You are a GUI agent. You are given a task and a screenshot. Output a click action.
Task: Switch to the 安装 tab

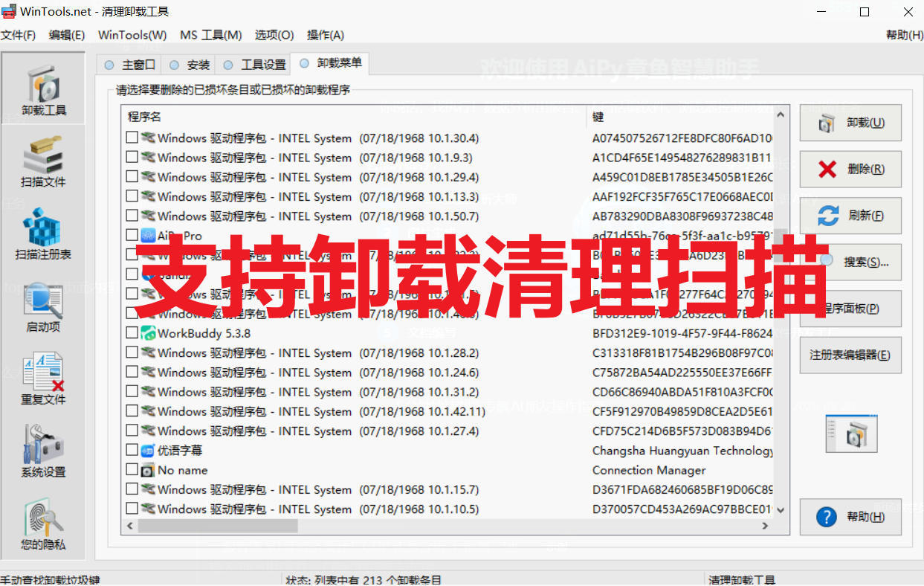pos(190,65)
